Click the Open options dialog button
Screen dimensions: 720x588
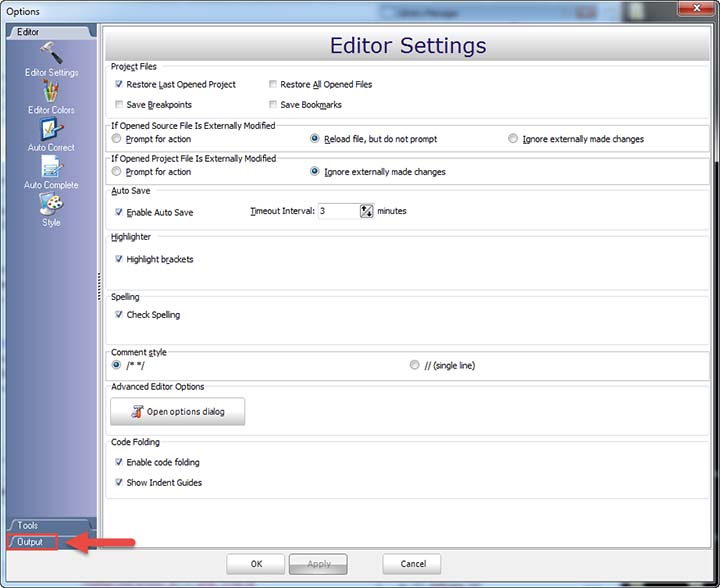click(x=177, y=411)
